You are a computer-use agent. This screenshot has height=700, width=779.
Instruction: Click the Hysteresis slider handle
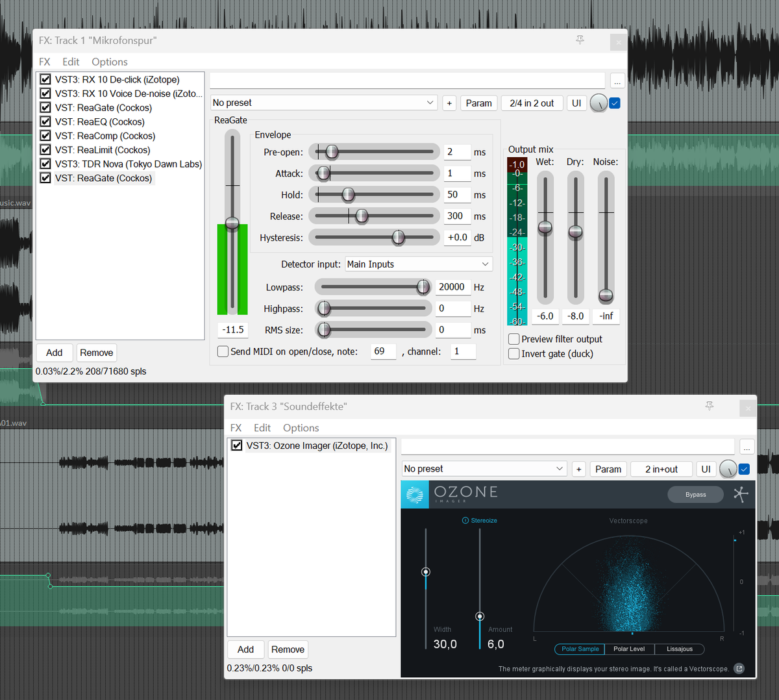(399, 238)
